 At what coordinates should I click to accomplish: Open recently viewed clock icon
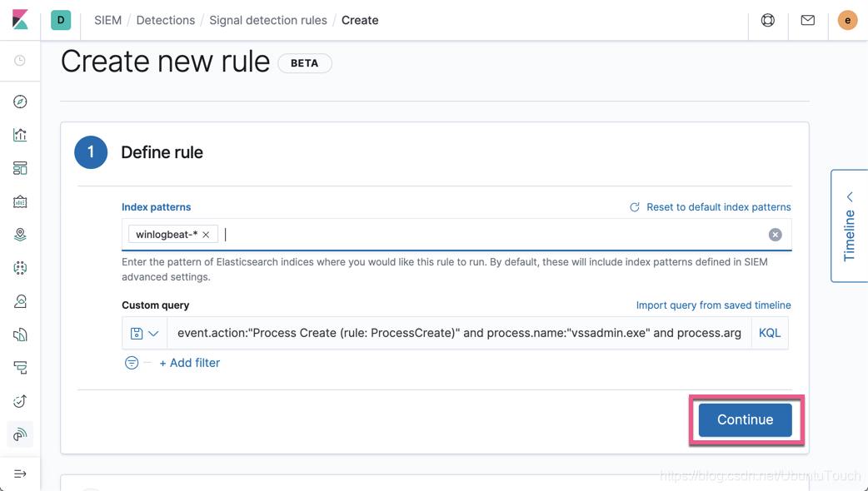tap(20, 60)
